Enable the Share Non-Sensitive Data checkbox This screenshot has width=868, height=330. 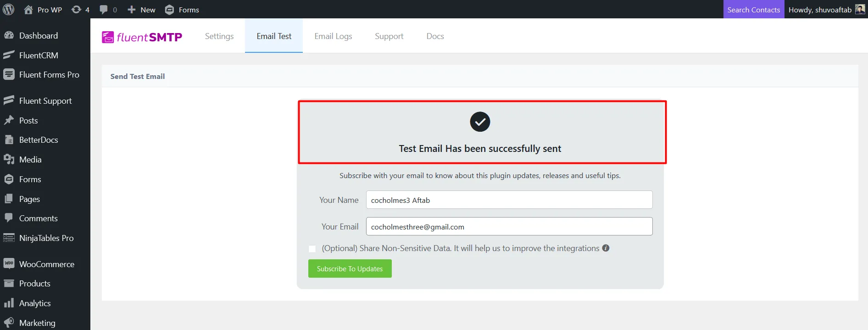coord(312,249)
